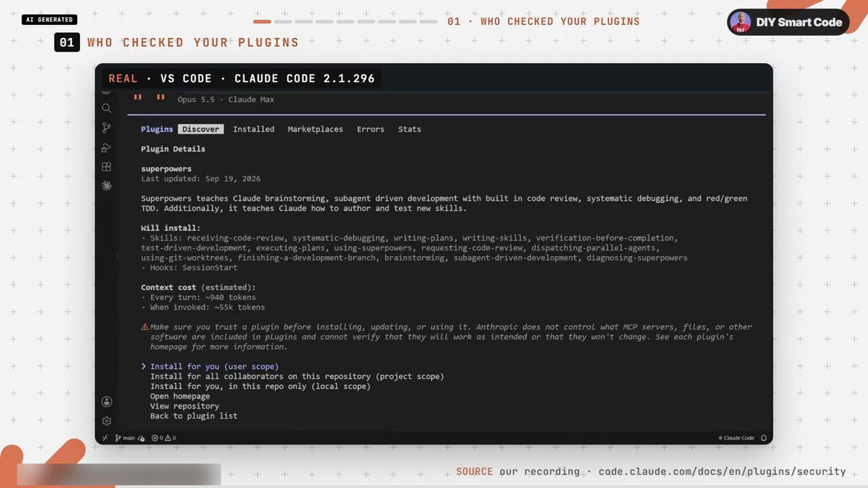Click the Last updated: Sep 19, 2026 text
This screenshot has height=488, width=868.
[x=201, y=179]
